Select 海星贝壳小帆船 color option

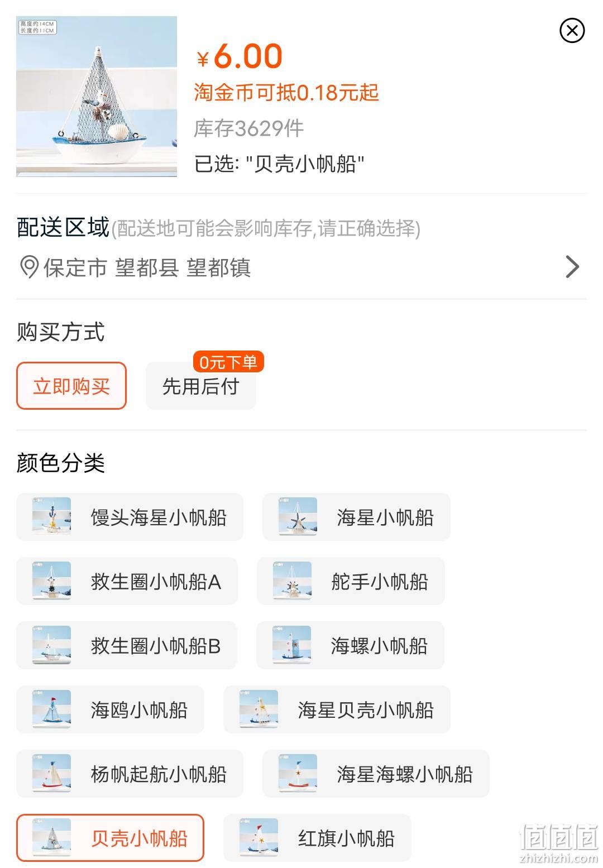pyautogui.click(x=337, y=709)
